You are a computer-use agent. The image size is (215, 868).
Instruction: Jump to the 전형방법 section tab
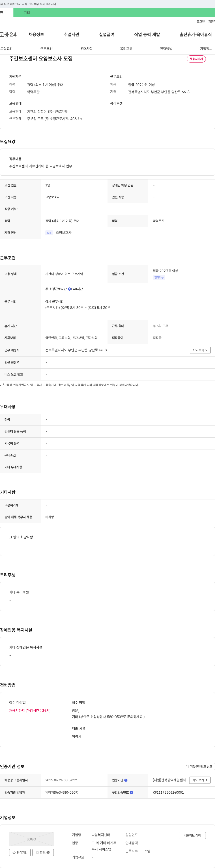166,49
